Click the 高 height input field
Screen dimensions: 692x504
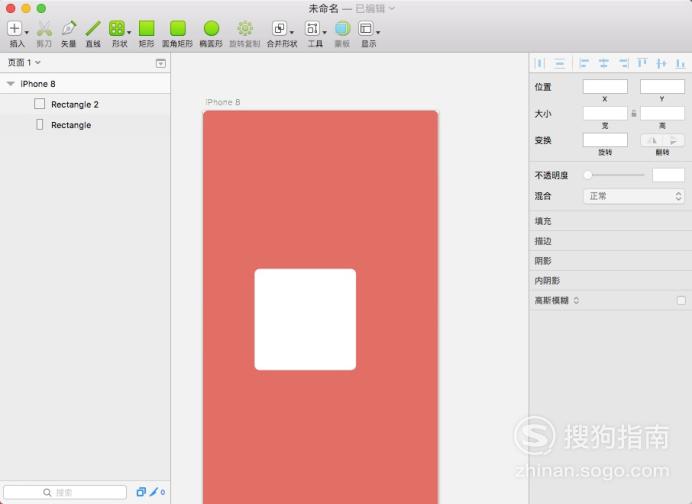662,113
